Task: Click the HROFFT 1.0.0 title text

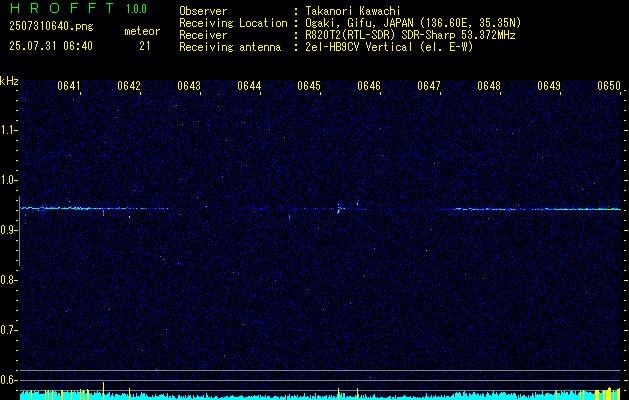Action: click(78, 8)
